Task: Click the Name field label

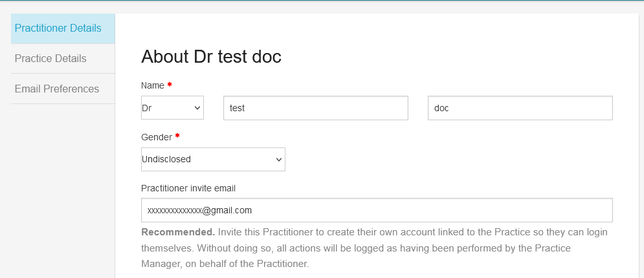Action: (x=153, y=85)
